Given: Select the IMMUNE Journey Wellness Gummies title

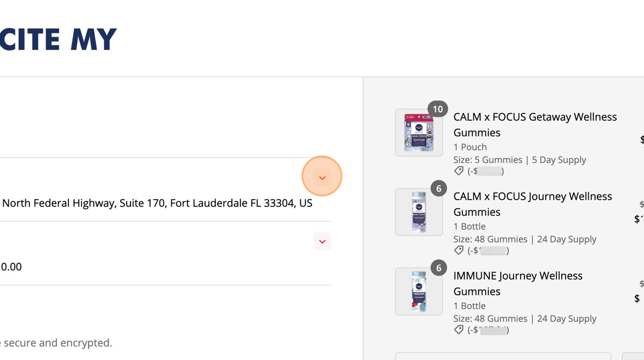Looking at the screenshot, I should 518,283.
